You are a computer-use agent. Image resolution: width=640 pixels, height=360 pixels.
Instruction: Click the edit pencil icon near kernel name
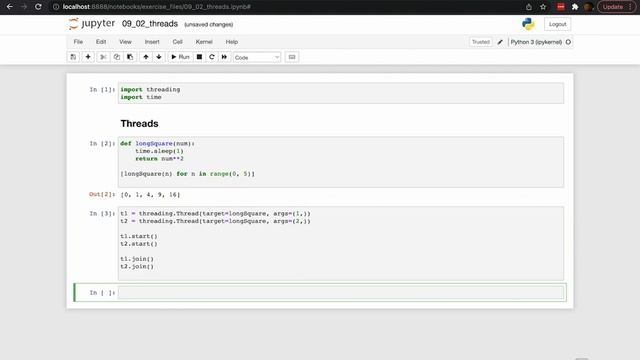coord(500,42)
